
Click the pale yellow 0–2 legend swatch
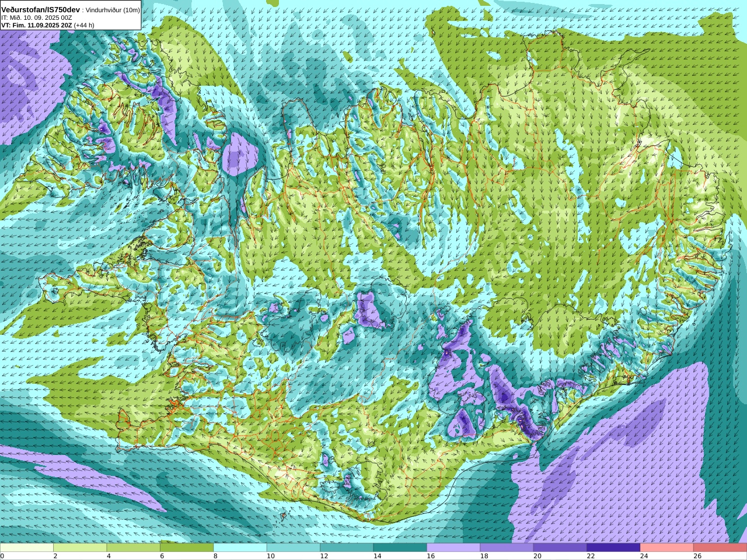[27, 548]
